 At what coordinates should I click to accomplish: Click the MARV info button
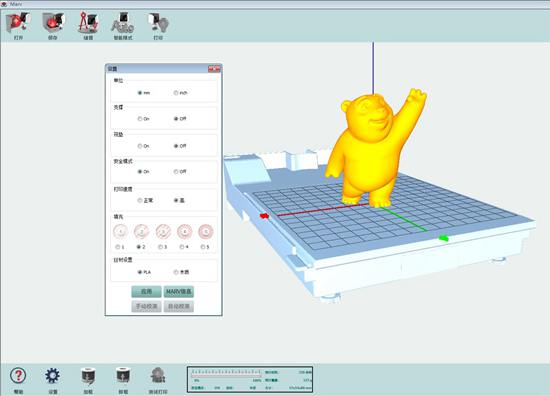[x=179, y=292]
